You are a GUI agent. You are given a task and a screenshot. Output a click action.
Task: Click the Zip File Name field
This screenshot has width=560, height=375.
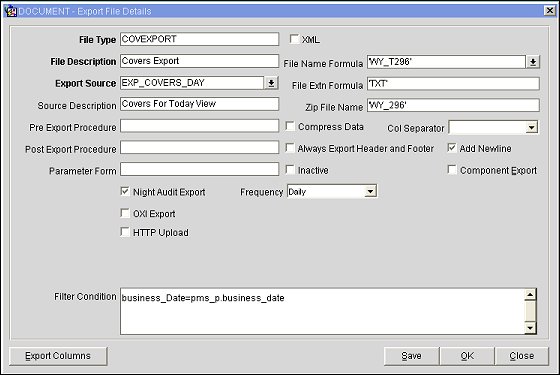click(453, 105)
